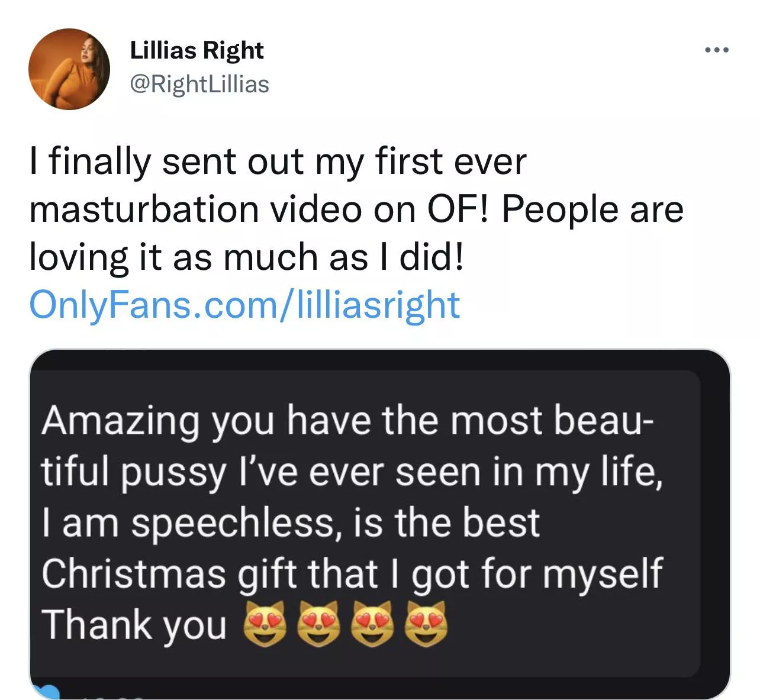
Task: Follow the OnlyFans.com/lilliasright link
Action: click(x=244, y=305)
